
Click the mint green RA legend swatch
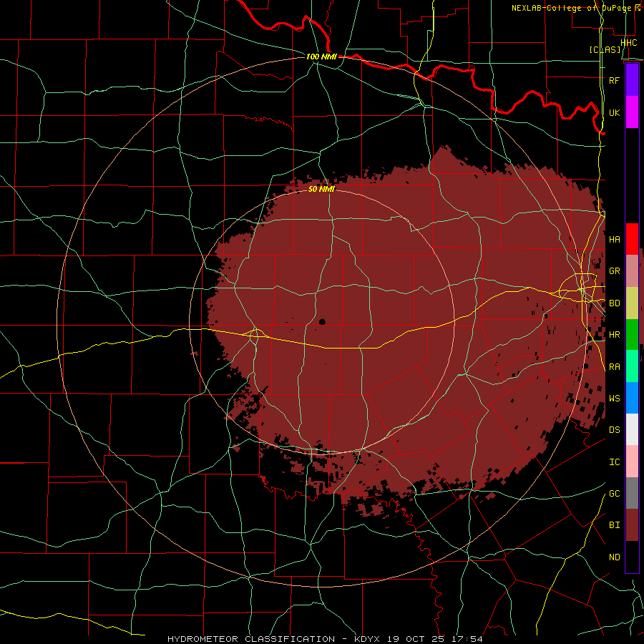(632, 366)
